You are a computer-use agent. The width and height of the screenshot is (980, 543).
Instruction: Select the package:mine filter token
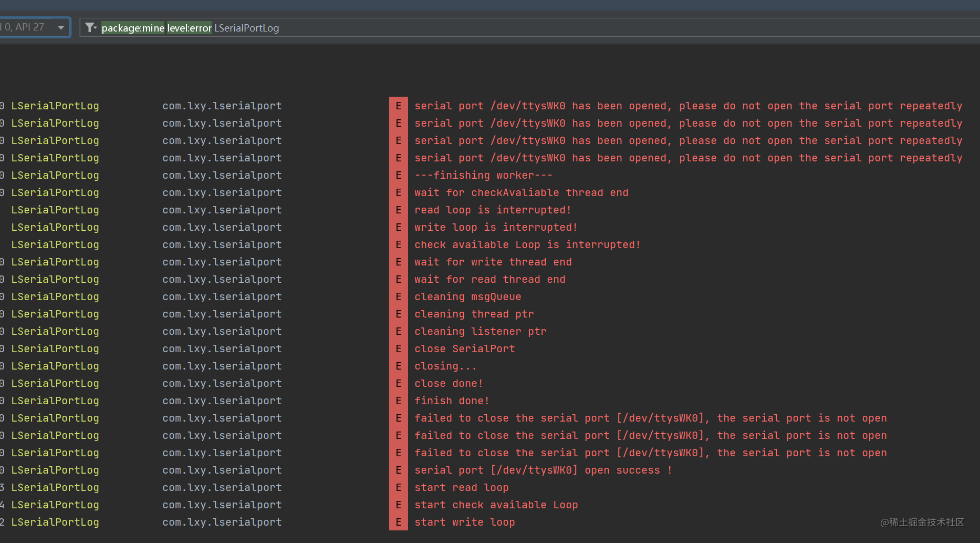pos(133,28)
